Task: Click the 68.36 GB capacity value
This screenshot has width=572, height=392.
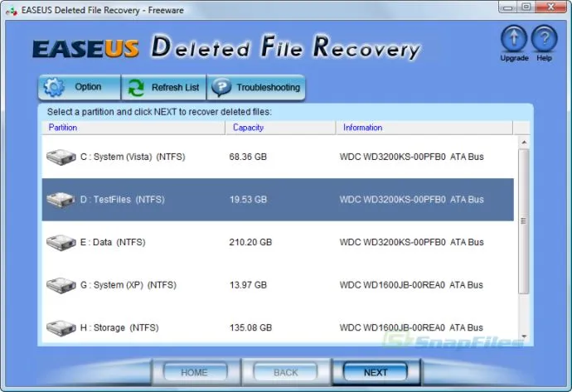Action: click(248, 157)
